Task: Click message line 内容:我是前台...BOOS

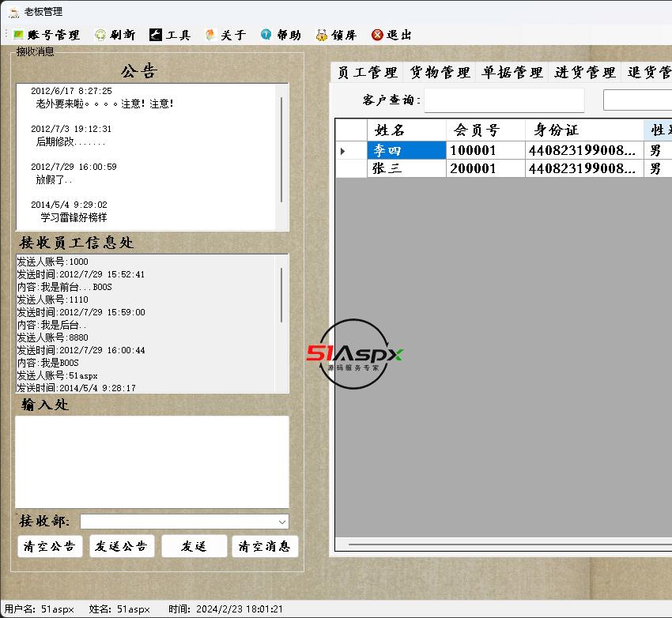Action: [64, 287]
